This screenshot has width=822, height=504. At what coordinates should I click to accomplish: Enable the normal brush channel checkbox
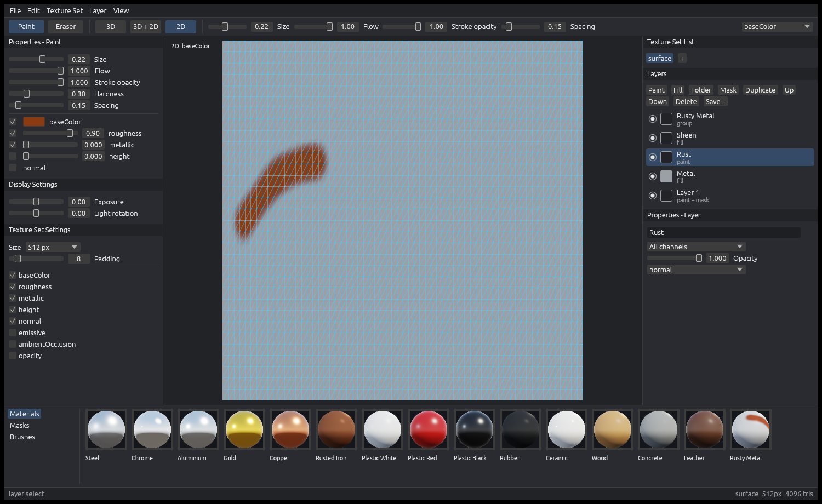[x=13, y=168]
